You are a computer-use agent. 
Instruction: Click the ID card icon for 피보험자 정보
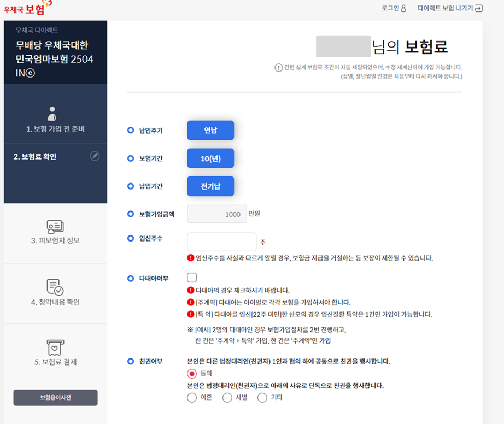pyautogui.click(x=55, y=227)
